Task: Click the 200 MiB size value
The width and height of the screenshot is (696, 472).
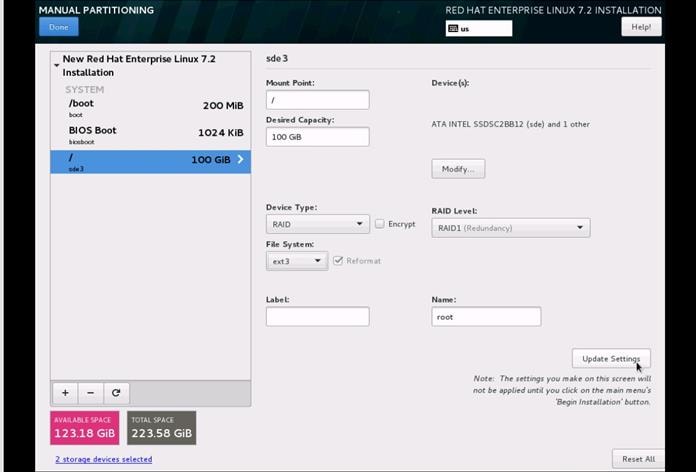Action: pos(223,106)
